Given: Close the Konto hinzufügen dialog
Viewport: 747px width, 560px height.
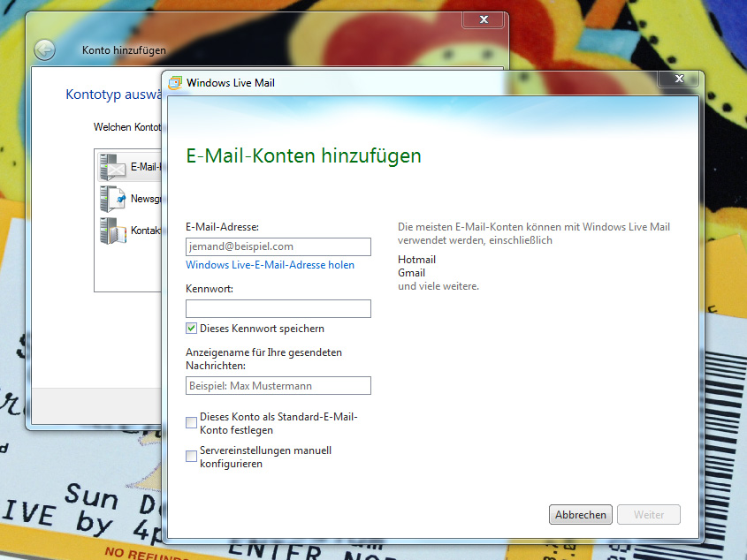Looking at the screenshot, I should [483, 19].
